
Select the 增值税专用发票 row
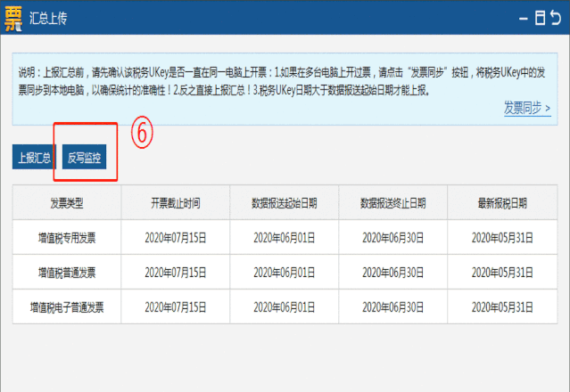67,237
